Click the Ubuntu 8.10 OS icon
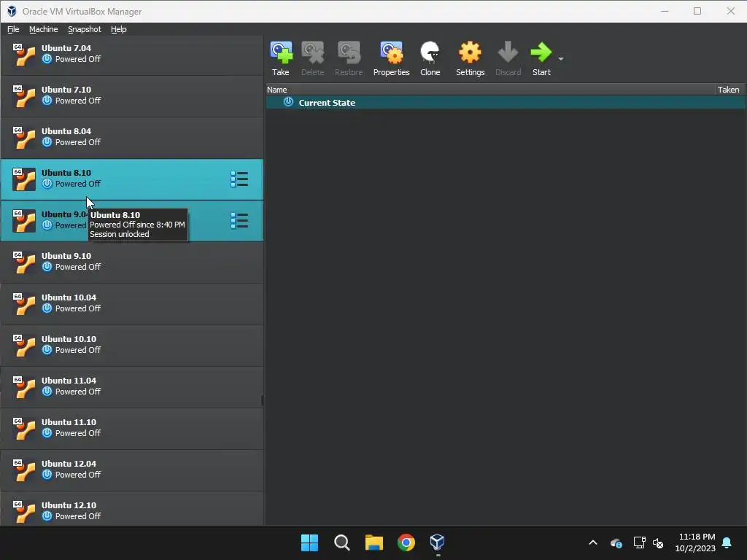747x560 pixels. point(24,179)
